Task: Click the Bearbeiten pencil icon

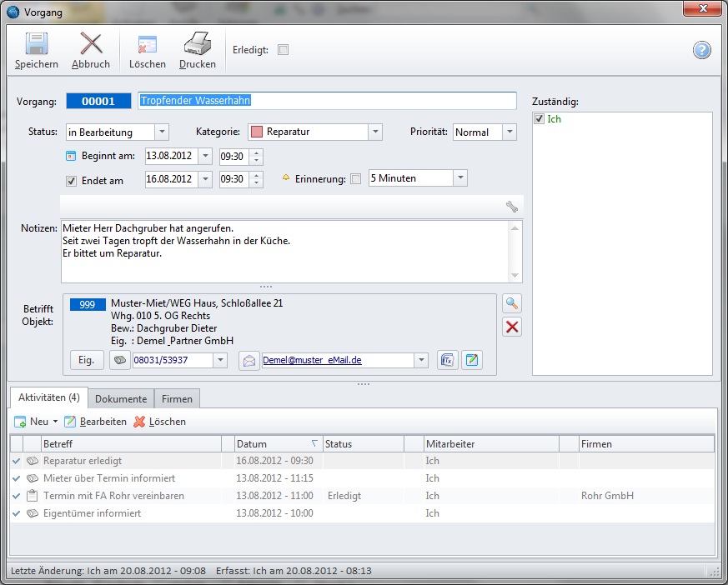Action: click(70, 421)
